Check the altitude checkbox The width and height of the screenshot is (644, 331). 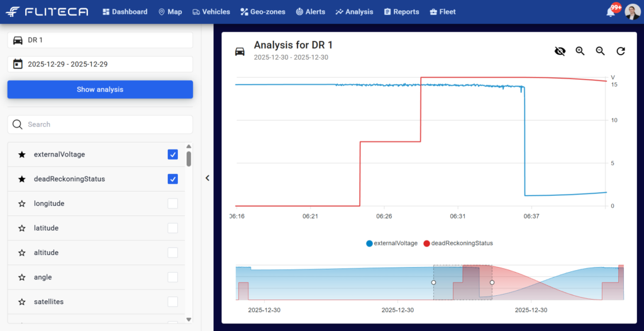[173, 252]
